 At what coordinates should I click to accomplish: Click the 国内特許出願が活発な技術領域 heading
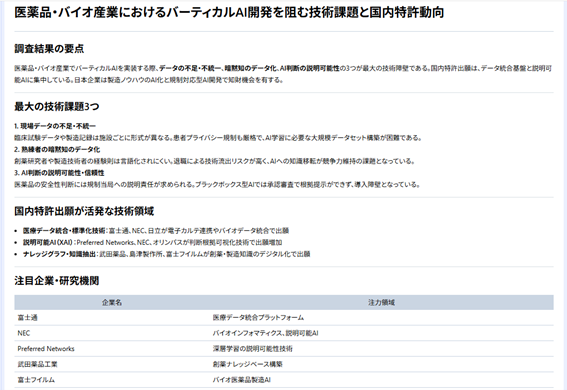pyautogui.click(x=84, y=211)
